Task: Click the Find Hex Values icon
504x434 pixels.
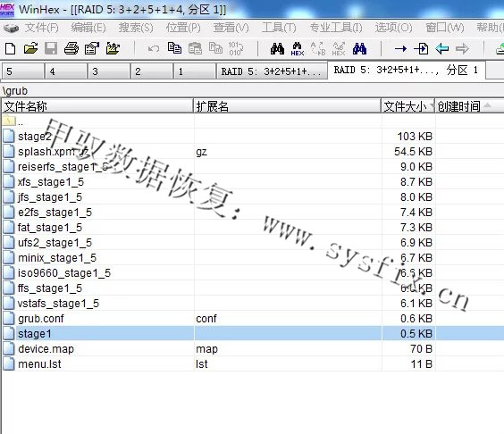Action: click(298, 49)
